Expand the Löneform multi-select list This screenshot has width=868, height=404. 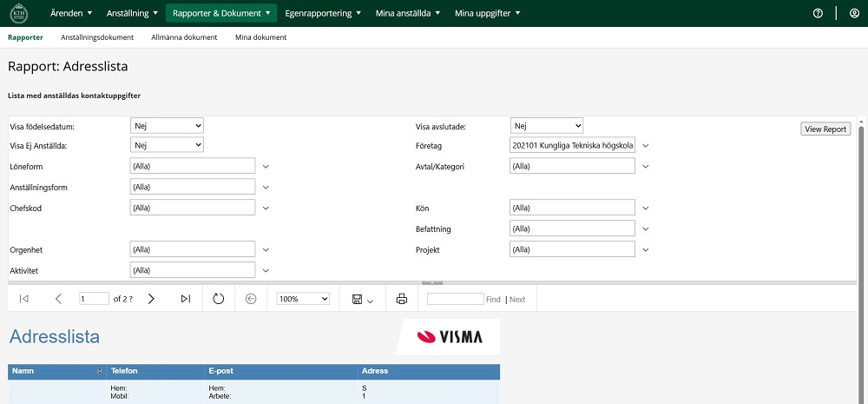coord(266,166)
